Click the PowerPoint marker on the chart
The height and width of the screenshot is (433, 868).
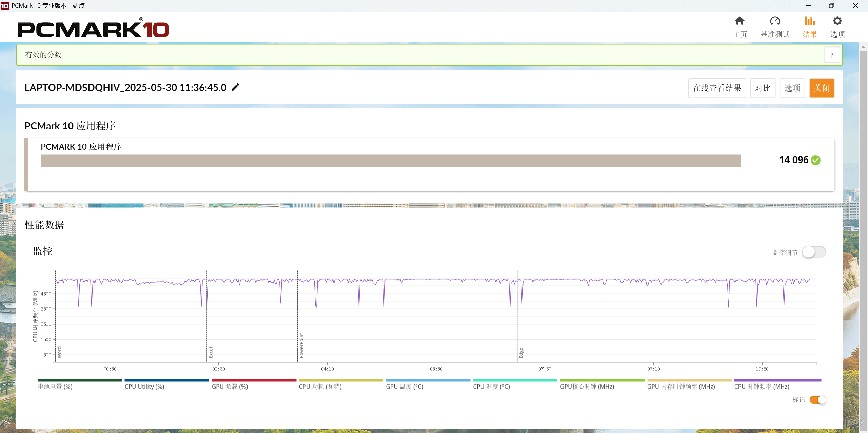coord(301,345)
